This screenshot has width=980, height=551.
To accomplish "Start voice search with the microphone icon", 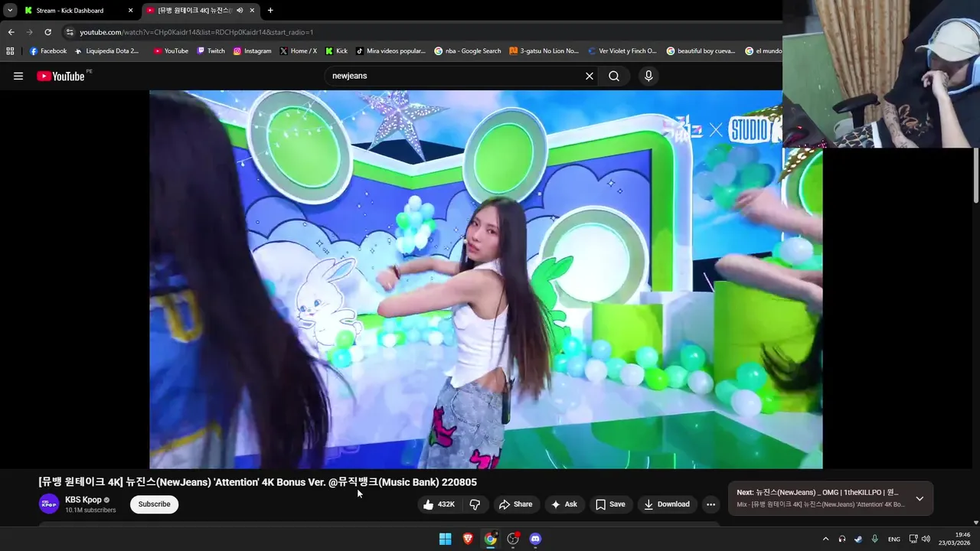I will [648, 76].
